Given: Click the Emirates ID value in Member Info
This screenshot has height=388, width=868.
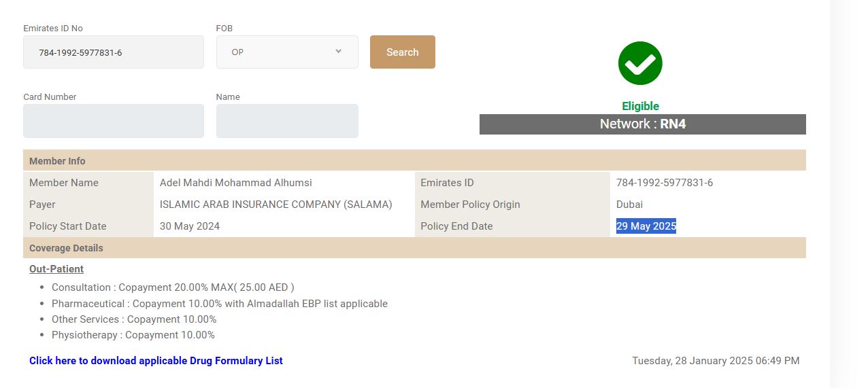Looking at the screenshot, I should point(664,183).
